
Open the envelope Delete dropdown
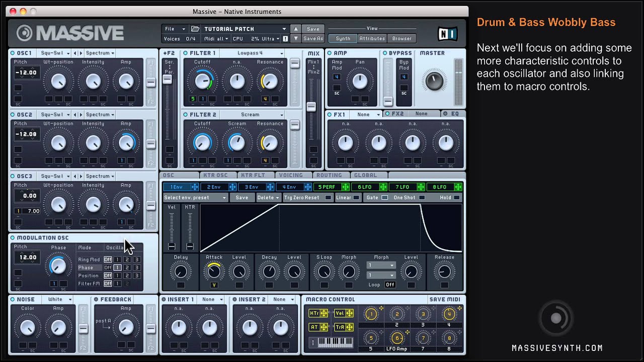(268, 198)
